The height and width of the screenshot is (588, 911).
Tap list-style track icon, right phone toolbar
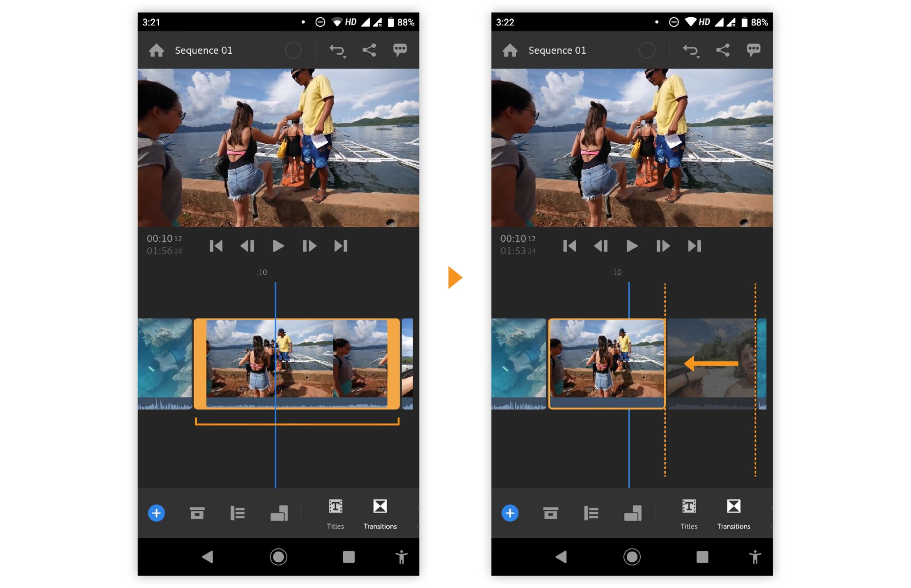point(591,513)
